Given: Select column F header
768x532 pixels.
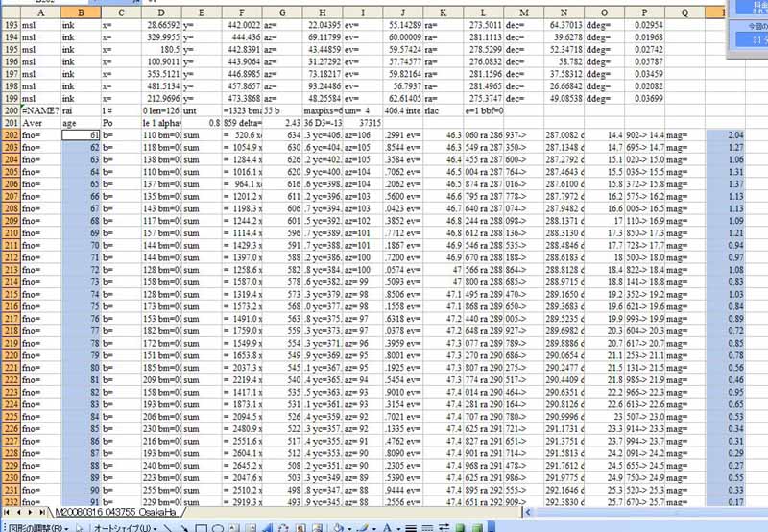Looking at the screenshot, I should (242, 12).
